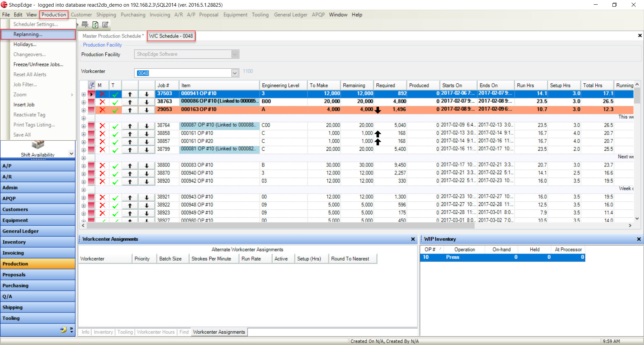644x345 pixels.
Task: Toggle green checkmark for job 29053
Action: pos(115,110)
